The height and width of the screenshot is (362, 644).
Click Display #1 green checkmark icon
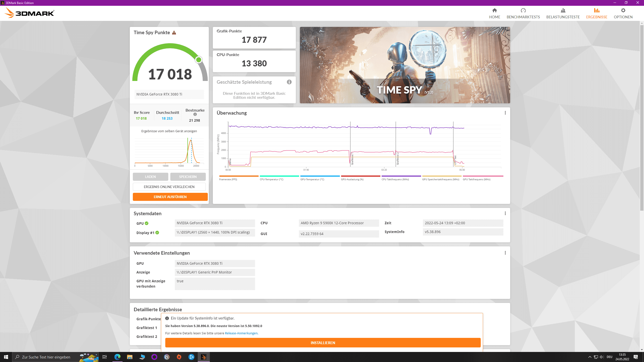pos(157,233)
